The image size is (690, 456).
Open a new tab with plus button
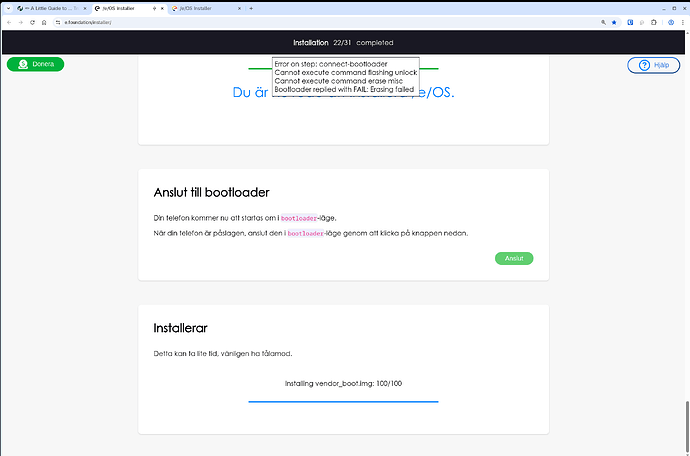click(250, 8)
